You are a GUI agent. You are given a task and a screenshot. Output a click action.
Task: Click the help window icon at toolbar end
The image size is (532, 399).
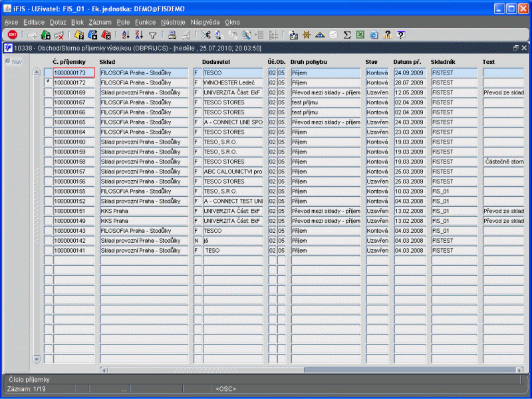pos(401,35)
